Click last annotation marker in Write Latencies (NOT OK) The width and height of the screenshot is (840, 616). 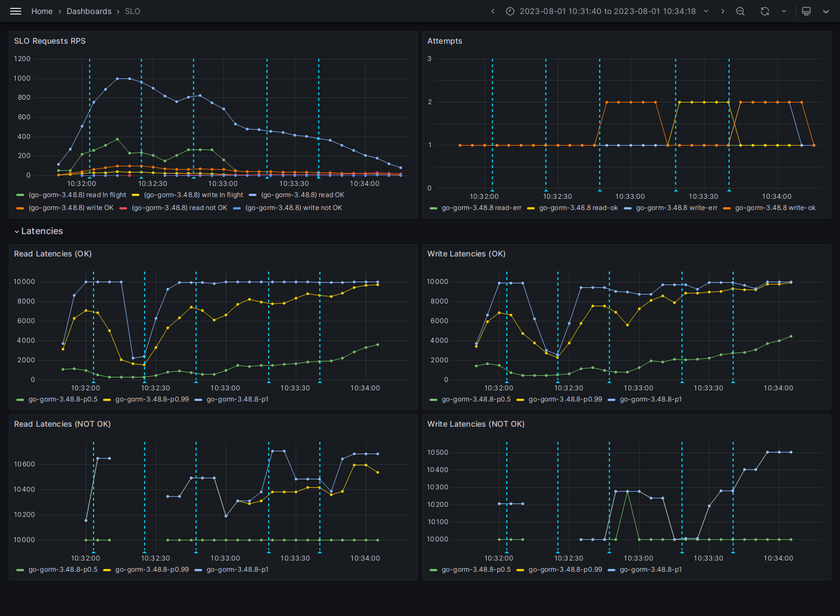(x=733, y=552)
